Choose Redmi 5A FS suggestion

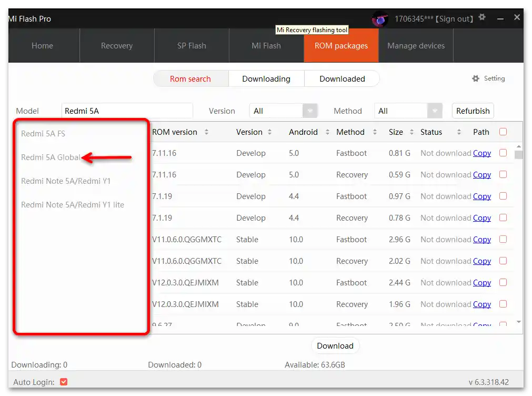coord(43,134)
